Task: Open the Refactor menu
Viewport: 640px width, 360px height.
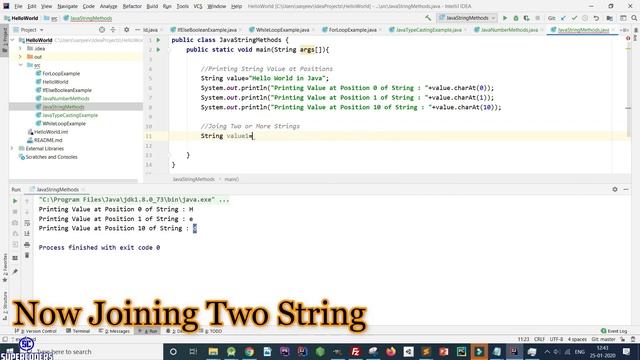Action: point(132,6)
